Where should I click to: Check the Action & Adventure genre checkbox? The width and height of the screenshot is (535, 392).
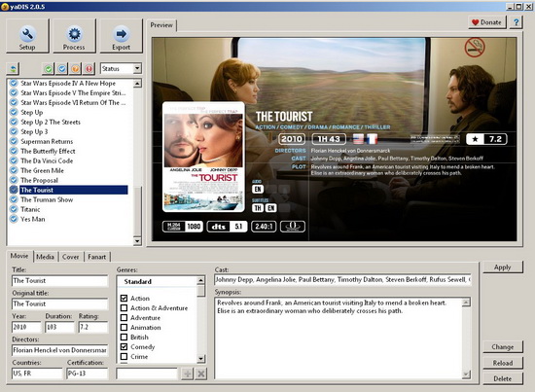coord(124,307)
